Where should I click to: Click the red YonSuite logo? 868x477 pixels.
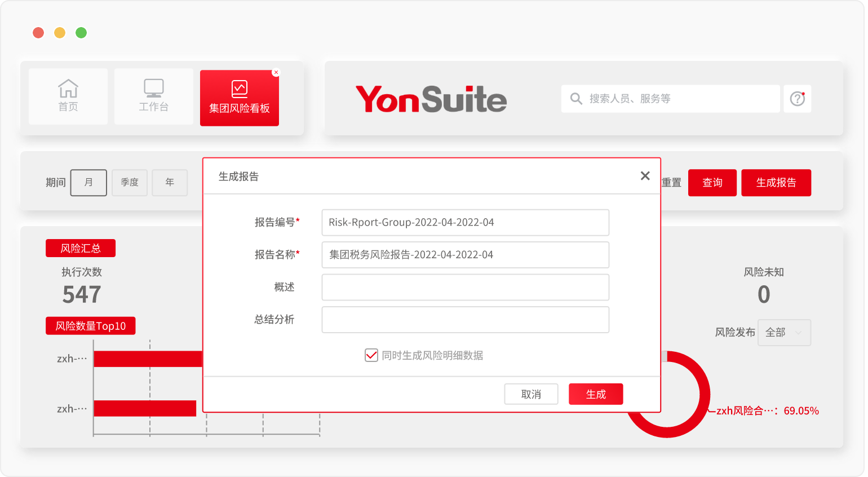click(x=431, y=99)
